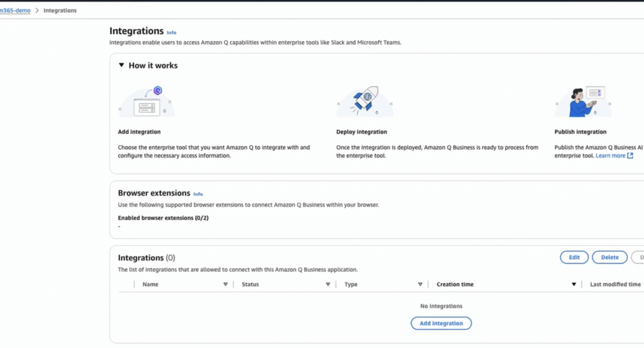Sort table by Status column arrow
The width and height of the screenshot is (644, 348).
click(328, 284)
